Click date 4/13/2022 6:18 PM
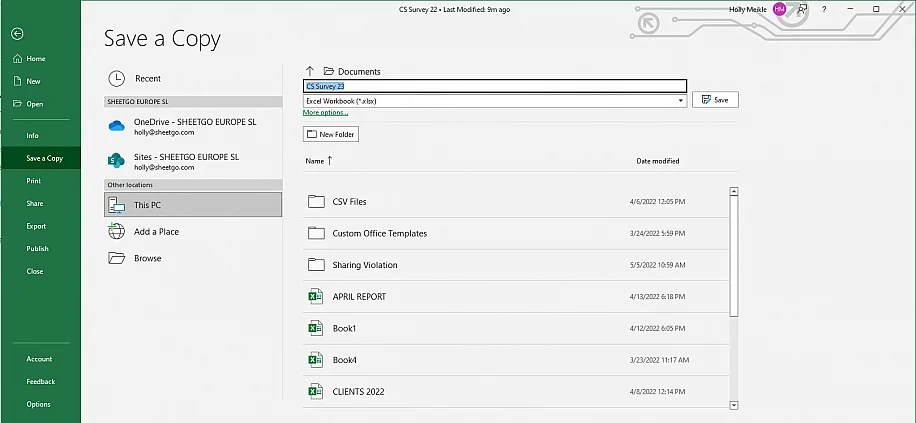 point(658,297)
